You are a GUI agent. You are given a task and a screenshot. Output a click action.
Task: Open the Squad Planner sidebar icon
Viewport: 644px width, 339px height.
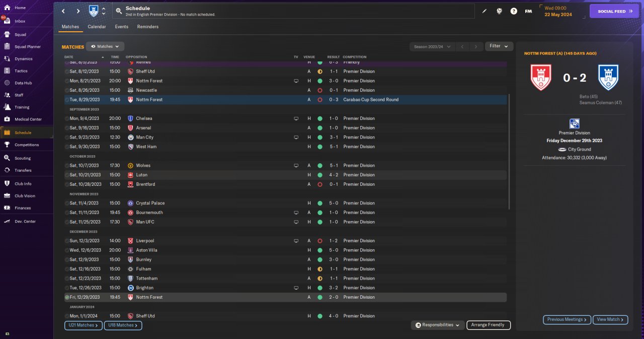point(7,47)
